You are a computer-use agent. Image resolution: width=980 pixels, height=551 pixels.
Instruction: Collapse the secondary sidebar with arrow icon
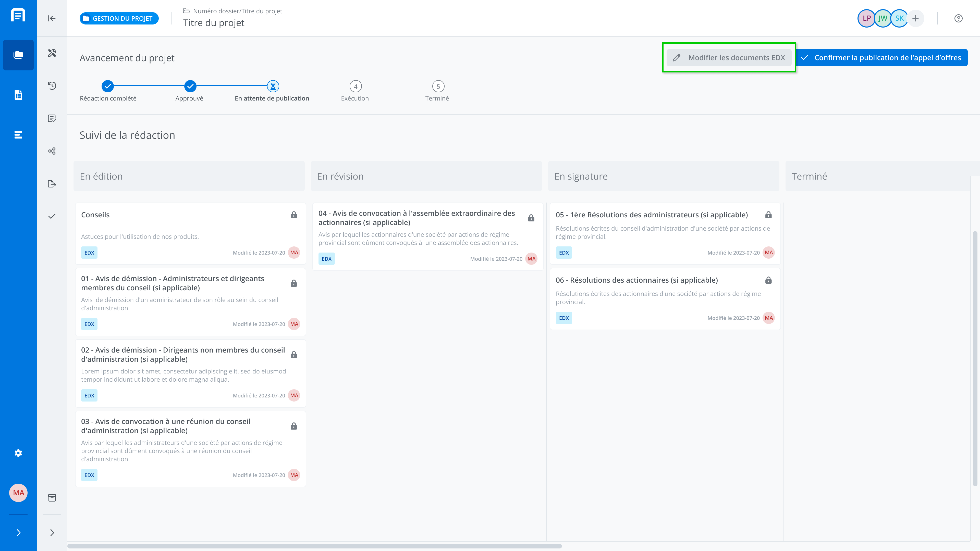click(x=52, y=18)
